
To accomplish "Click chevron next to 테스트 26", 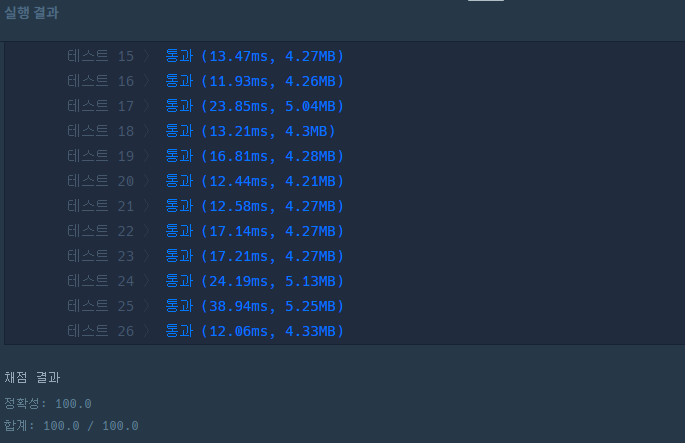I will (x=146, y=331).
